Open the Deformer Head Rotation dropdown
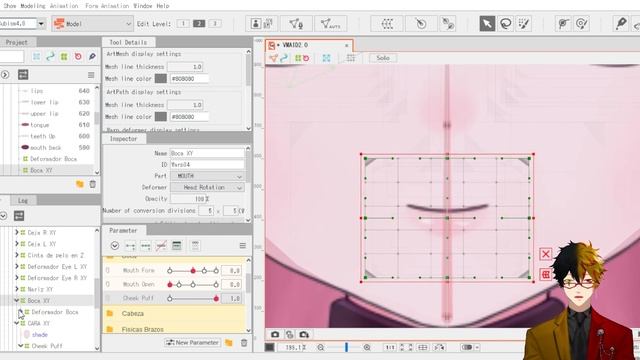640x360 pixels. coord(207,187)
